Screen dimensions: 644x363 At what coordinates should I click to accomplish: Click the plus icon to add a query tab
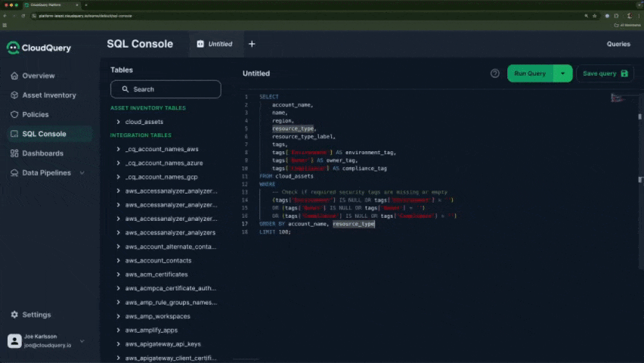tap(252, 44)
